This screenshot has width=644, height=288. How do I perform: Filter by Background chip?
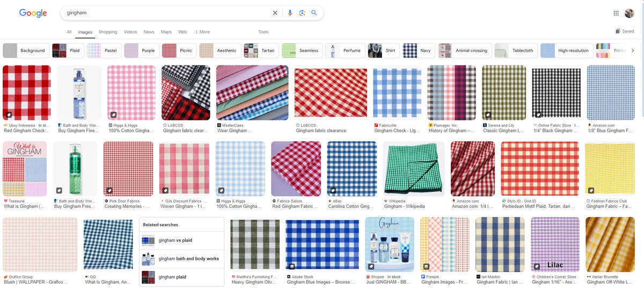[26, 51]
